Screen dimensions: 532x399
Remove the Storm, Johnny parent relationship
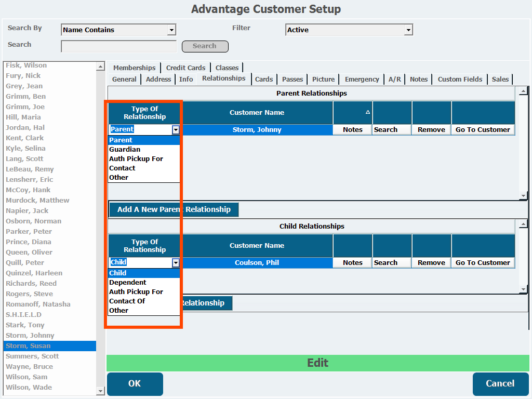point(431,130)
